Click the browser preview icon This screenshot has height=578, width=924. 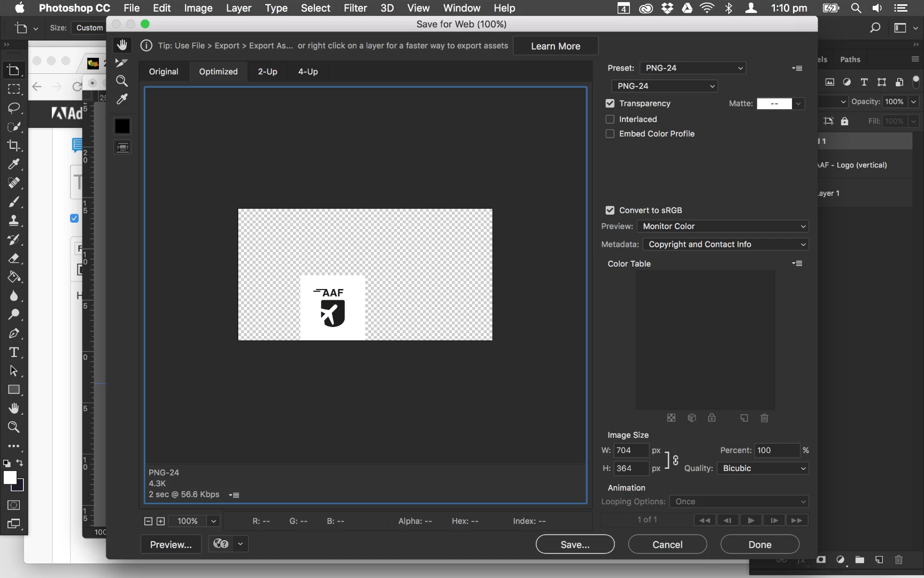coord(221,544)
